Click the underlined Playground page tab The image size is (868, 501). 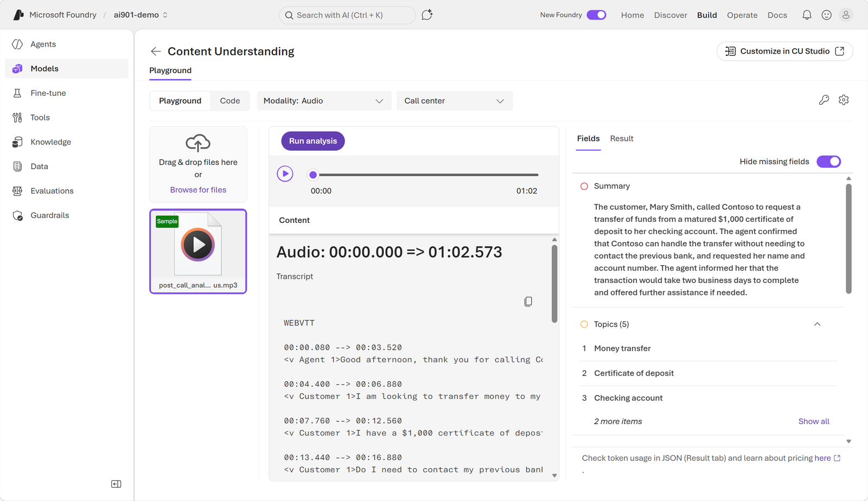[x=170, y=70]
